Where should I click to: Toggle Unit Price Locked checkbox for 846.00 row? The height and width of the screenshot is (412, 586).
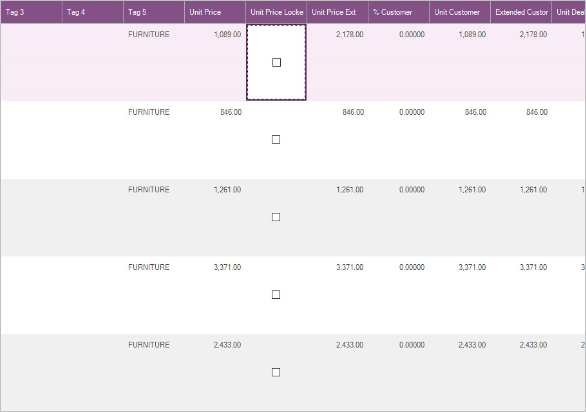click(276, 139)
